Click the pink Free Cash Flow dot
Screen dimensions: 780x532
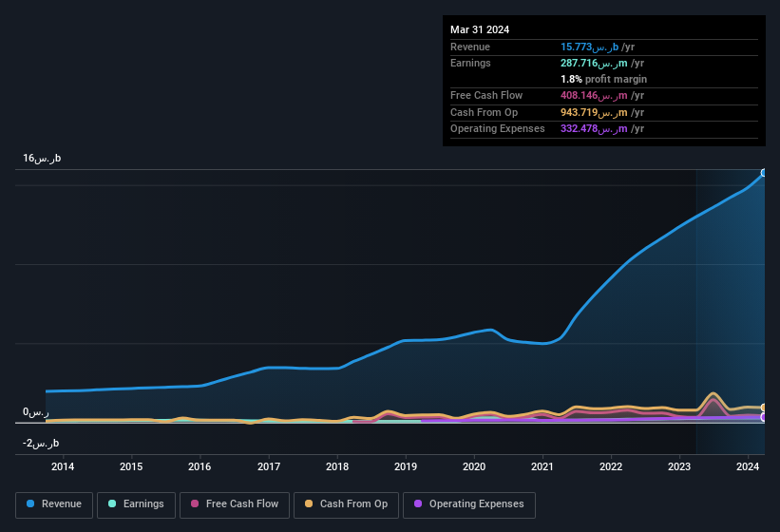(x=195, y=504)
